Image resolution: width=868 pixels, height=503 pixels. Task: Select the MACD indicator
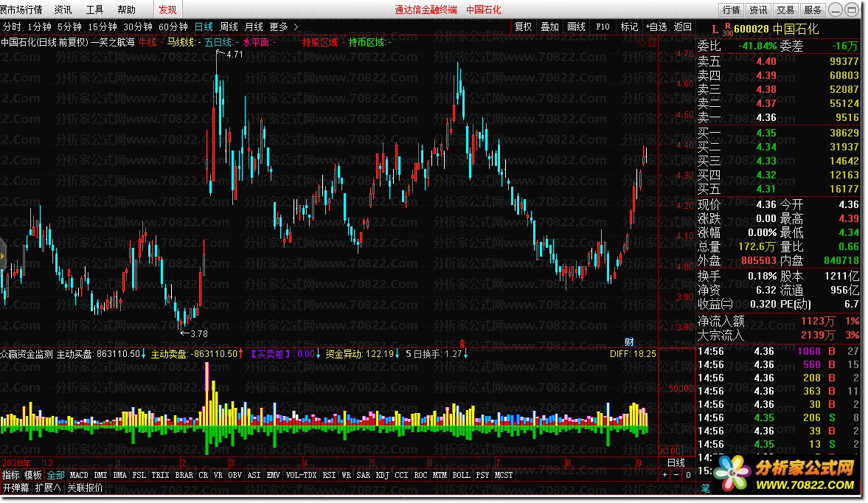(79, 475)
